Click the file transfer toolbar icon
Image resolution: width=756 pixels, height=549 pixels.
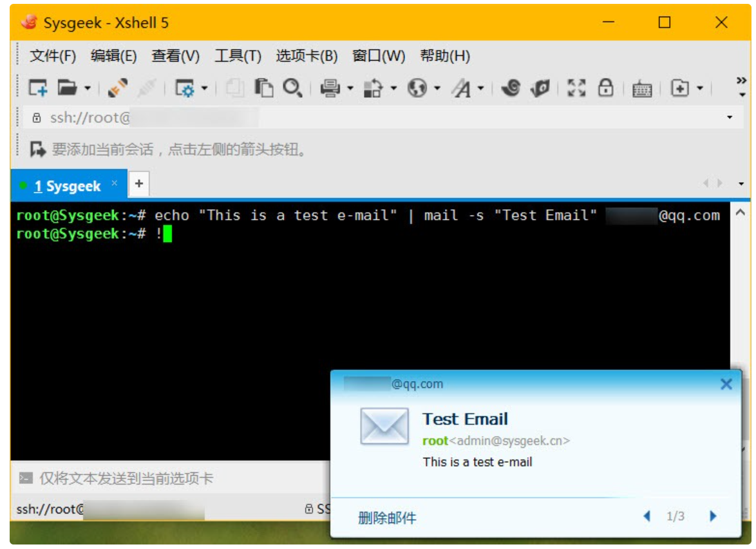373,88
